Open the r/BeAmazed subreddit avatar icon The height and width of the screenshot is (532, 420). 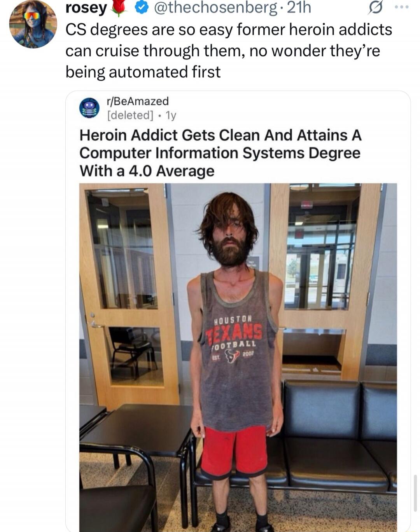tap(89, 108)
